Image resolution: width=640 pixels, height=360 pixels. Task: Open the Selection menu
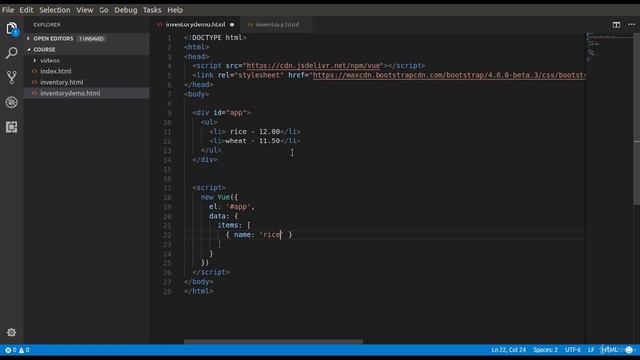coord(55,10)
